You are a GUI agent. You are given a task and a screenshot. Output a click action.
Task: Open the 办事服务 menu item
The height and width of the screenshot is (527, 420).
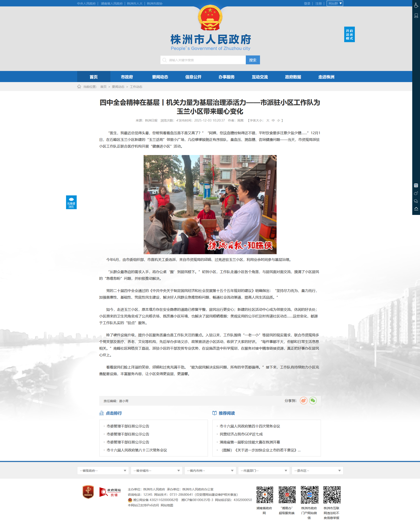[x=226, y=77]
